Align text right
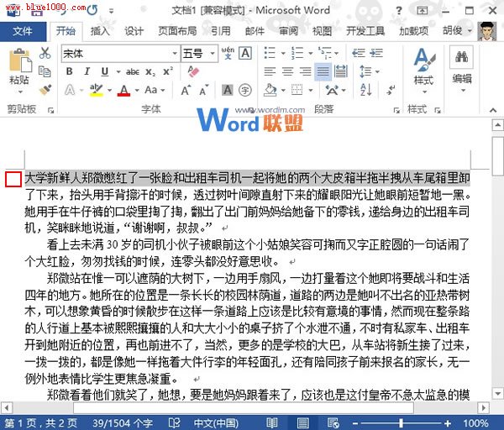 [305, 71]
